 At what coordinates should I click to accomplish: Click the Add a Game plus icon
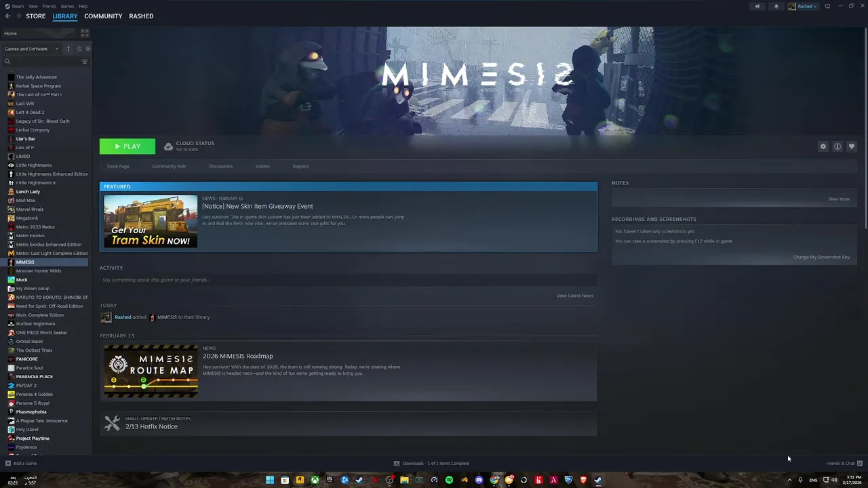pyautogui.click(x=8, y=464)
